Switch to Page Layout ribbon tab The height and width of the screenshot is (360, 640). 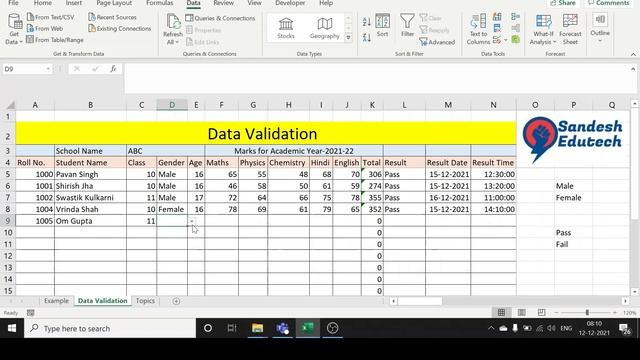(x=114, y=3)
